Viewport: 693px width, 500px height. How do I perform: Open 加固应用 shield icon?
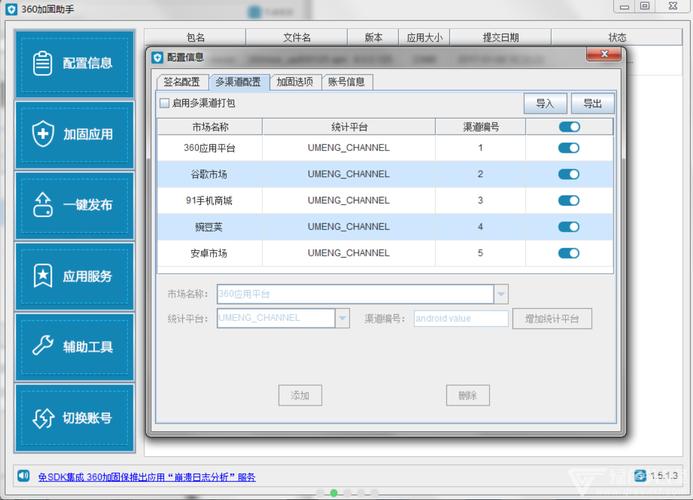[43, 133]
